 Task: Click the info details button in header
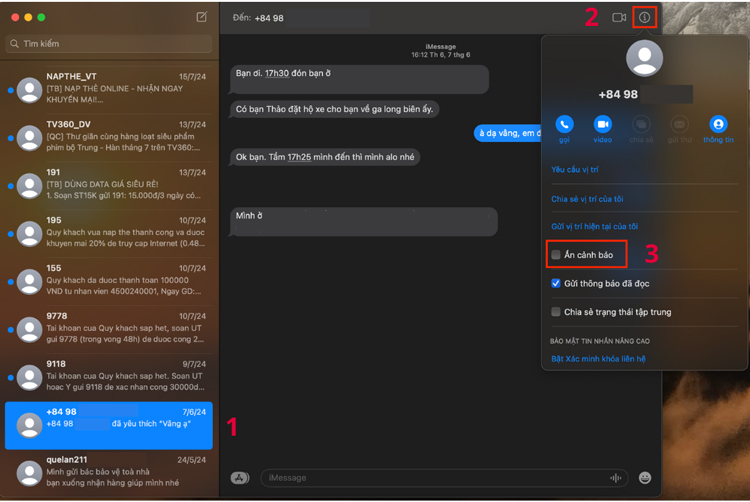click(644, 18)
